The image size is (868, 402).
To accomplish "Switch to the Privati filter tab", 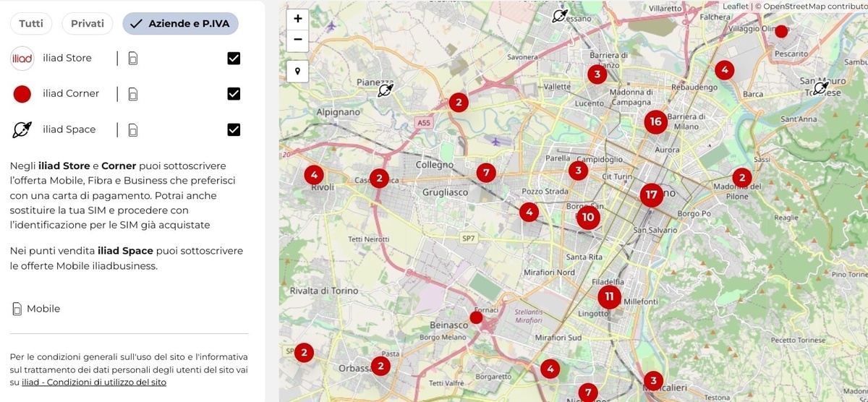I will [88, 23].
